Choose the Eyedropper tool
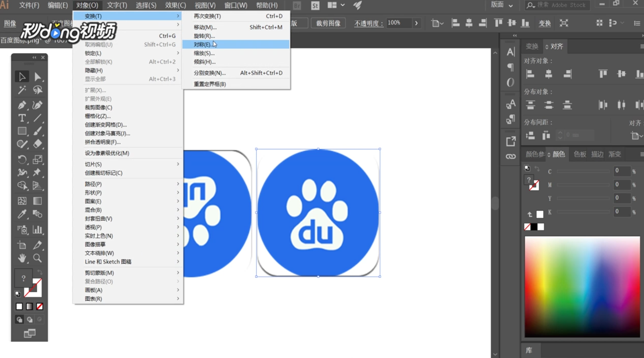The height and width of the screenshot is (358, 644). tap(22, 214)
